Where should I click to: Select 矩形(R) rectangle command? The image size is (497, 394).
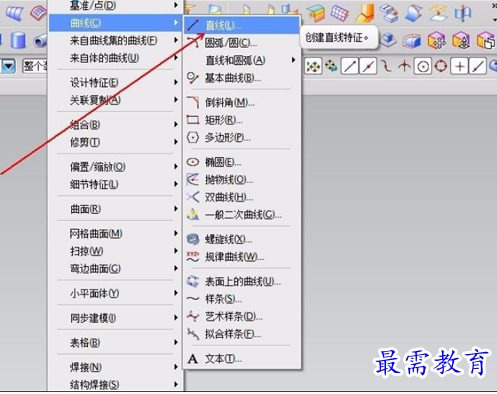tap(242, 120)
